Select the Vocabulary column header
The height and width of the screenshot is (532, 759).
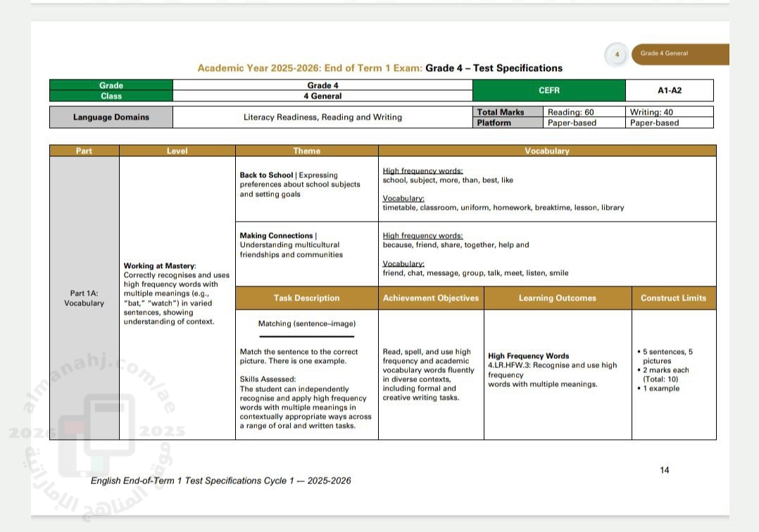(547, 151)
